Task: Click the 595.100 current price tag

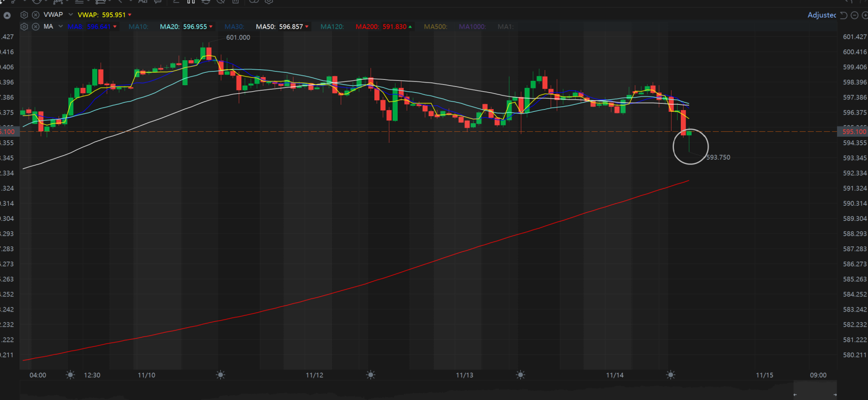Action: pyautogui.click(x=853, y=132)
